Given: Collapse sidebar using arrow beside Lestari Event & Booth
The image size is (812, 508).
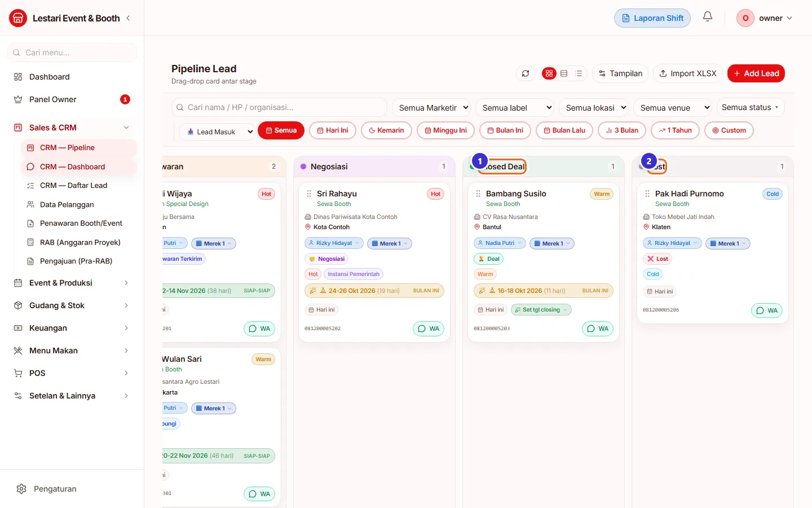Looking at the screenshot, I should (128, 18).
